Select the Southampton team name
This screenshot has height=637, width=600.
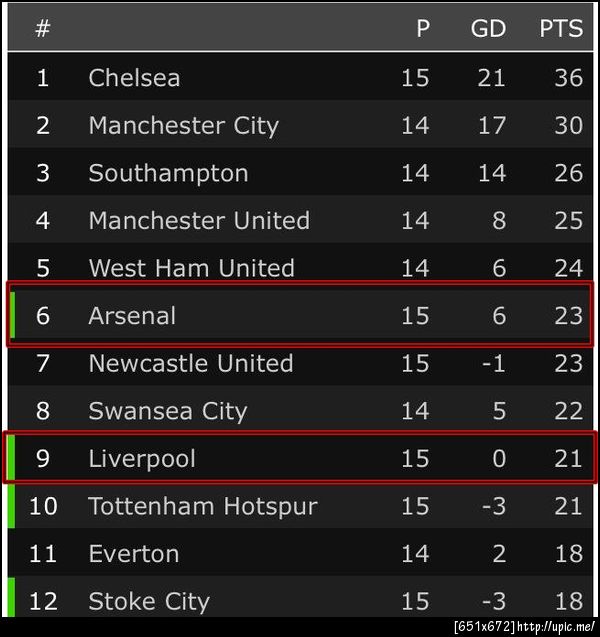click(x=168, y=173)
